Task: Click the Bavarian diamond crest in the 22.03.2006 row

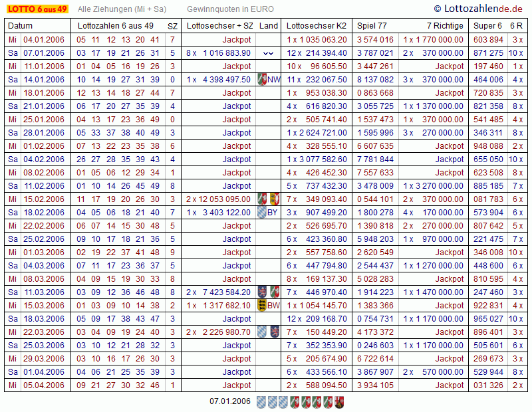Action: (x=262, y=332)
